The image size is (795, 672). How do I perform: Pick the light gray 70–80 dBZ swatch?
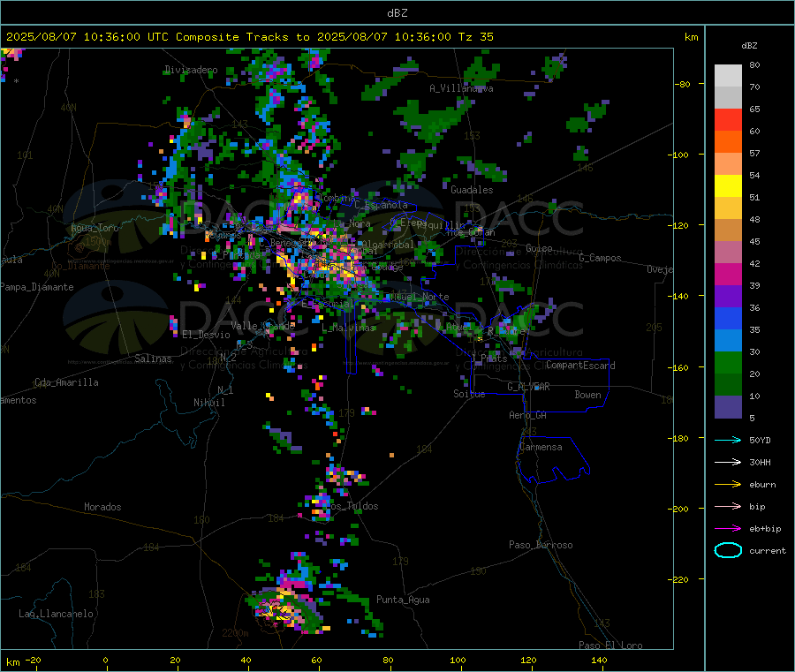(728, 76)
